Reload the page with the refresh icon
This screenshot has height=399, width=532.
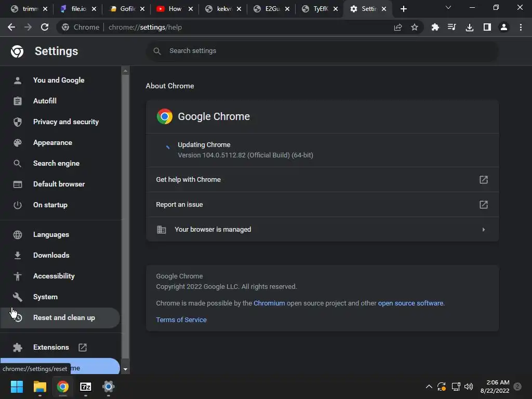(45, 27)
